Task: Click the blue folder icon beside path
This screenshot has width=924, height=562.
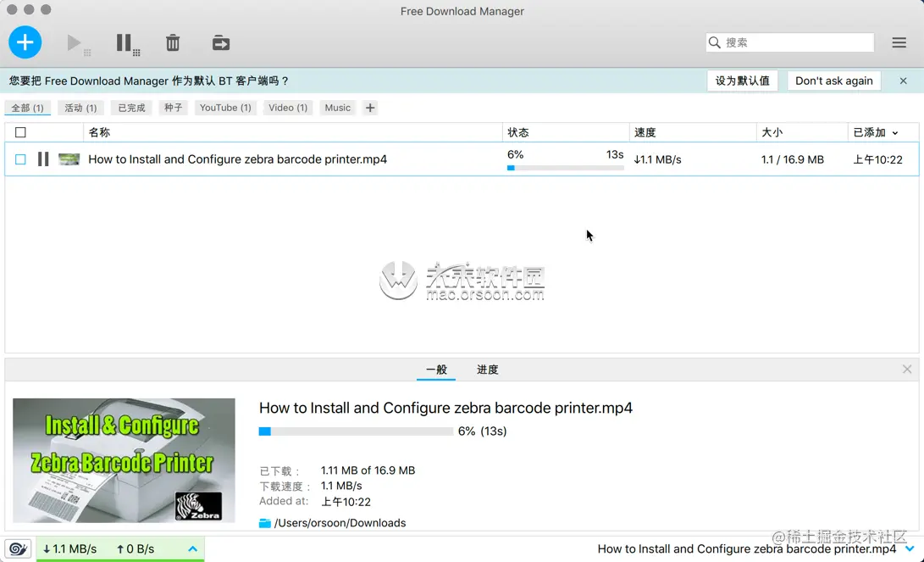Action: pos(265,523)
